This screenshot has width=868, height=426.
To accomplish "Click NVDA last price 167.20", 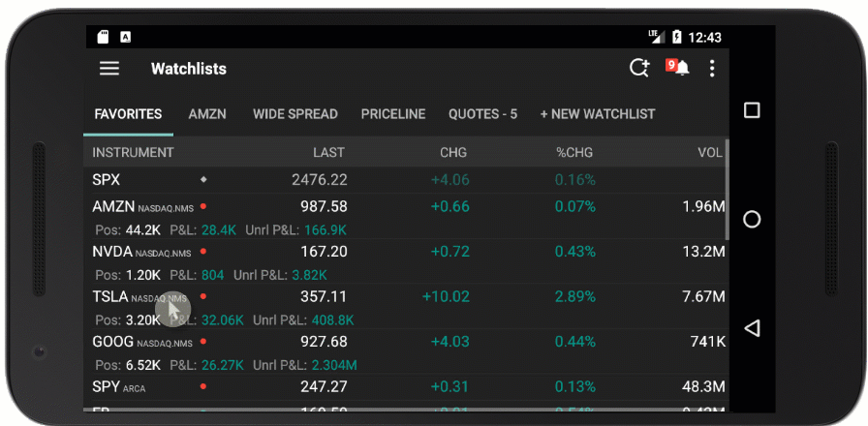I will click(324, 252).
